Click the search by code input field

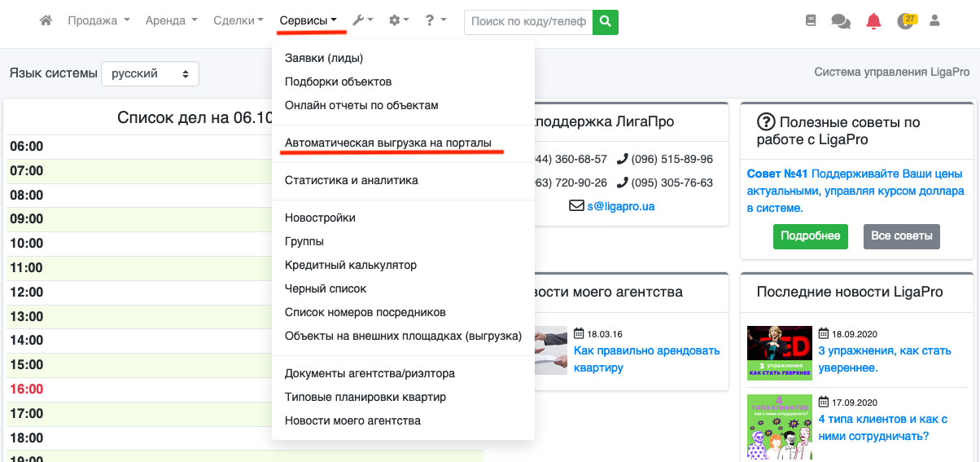click(528, 22)
